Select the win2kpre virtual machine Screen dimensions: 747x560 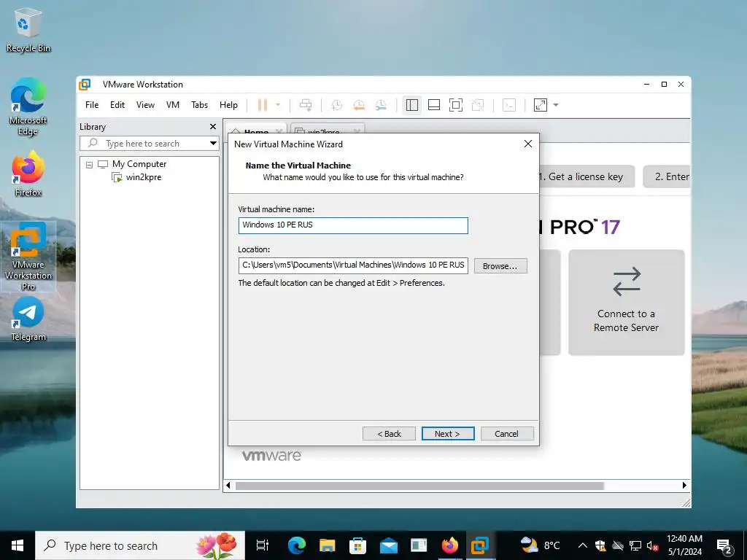point(144,177)
